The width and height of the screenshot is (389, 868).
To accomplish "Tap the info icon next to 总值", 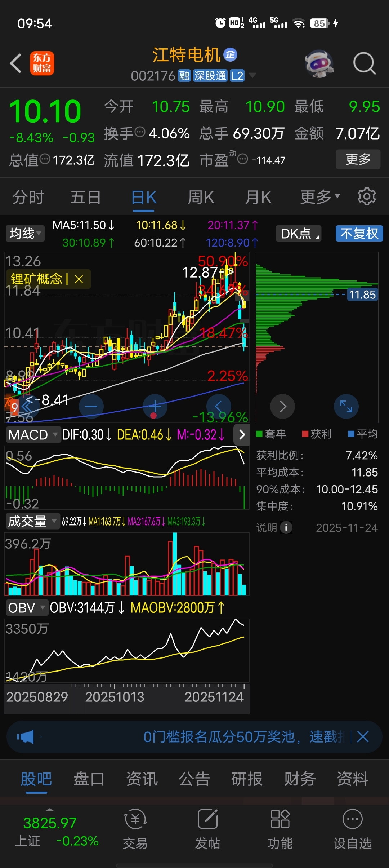I will coord(45,159).
